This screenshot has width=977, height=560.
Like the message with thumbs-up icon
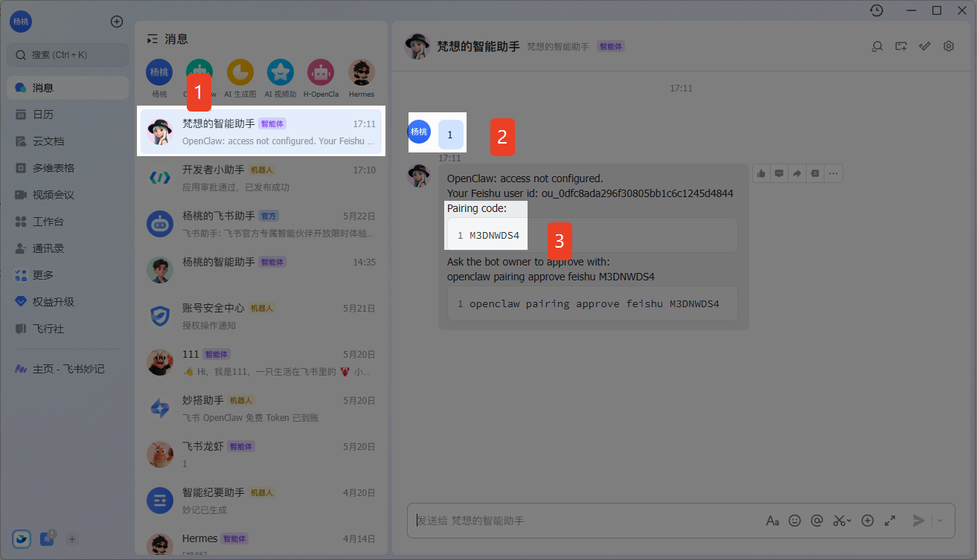(761, 173)
